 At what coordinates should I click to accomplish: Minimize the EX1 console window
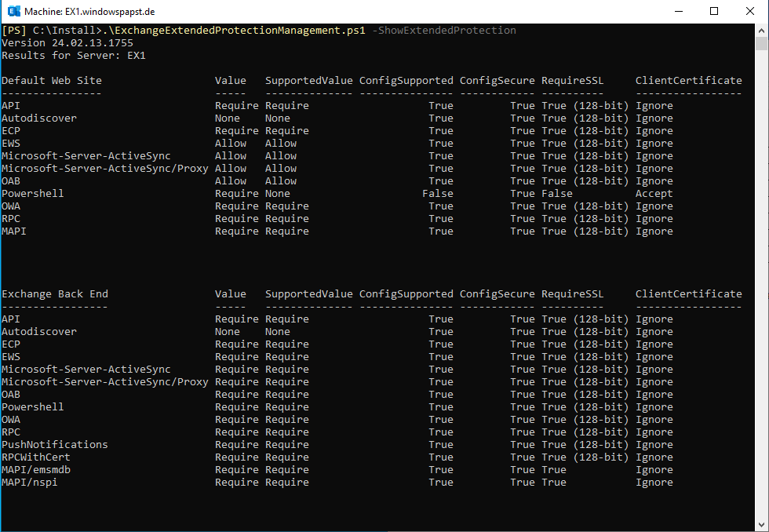coord(677,11)
